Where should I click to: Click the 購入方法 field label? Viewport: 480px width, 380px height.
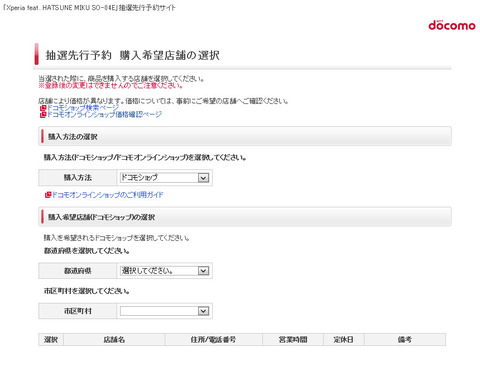click(x=78, y=178)
